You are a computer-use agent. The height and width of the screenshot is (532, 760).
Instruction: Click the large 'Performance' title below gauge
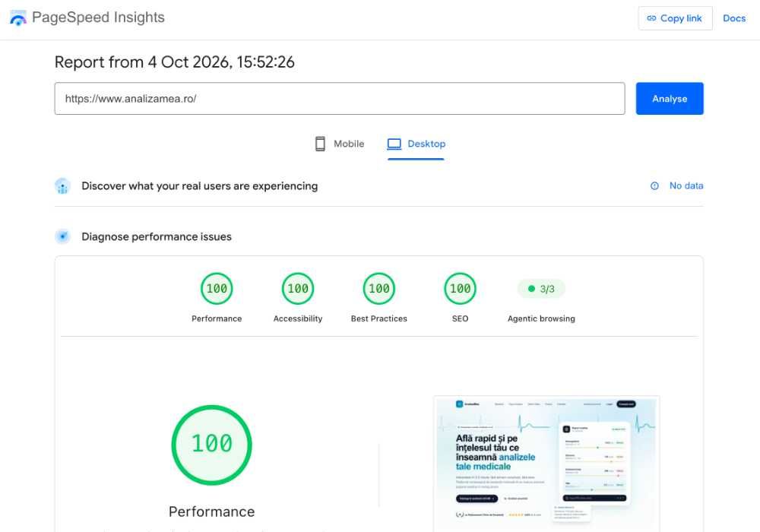tap(212, 511)
